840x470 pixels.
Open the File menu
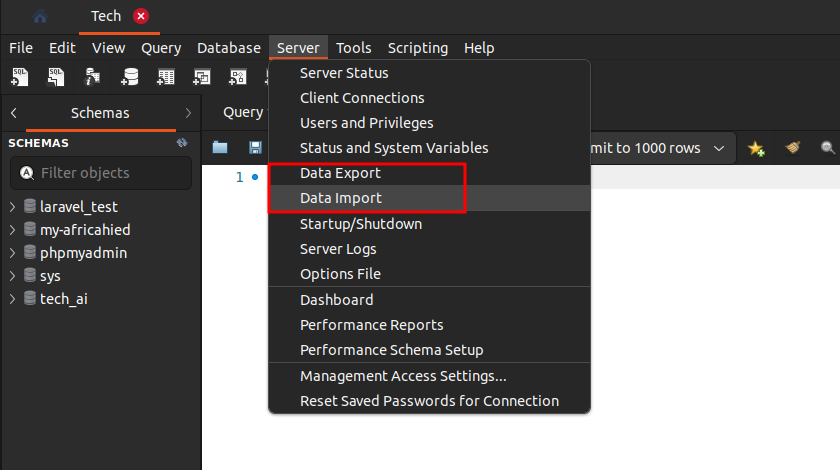tap(21, 48)
